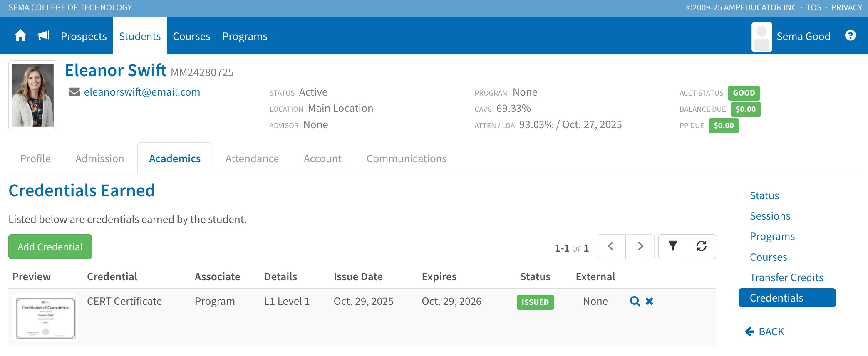The height and width of the screenshot is (356, 868).
Task: Open the filter funnel for credentials
Action: click(x=673, y=247)
